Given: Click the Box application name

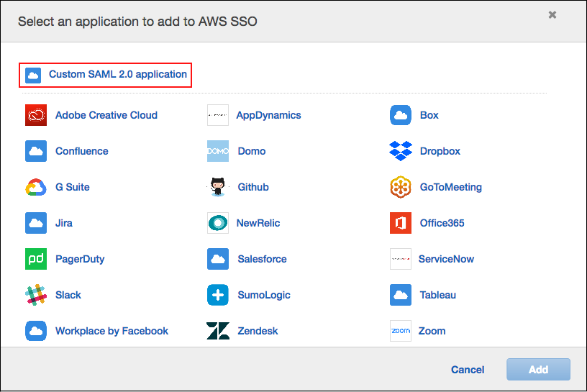Looking at the screenshot, I should point(429,115).
